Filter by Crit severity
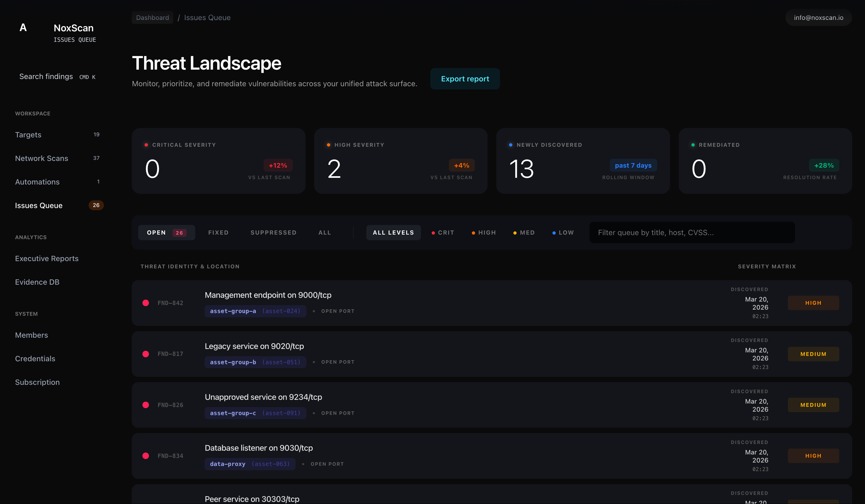865x504 pixels. (x=443, y=232)
